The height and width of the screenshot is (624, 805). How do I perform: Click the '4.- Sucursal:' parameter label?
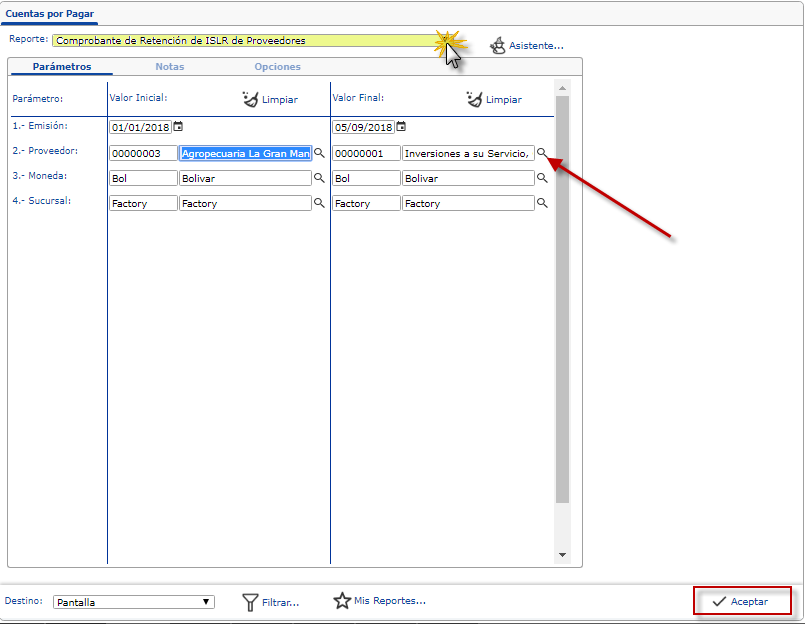pos(42,201)
